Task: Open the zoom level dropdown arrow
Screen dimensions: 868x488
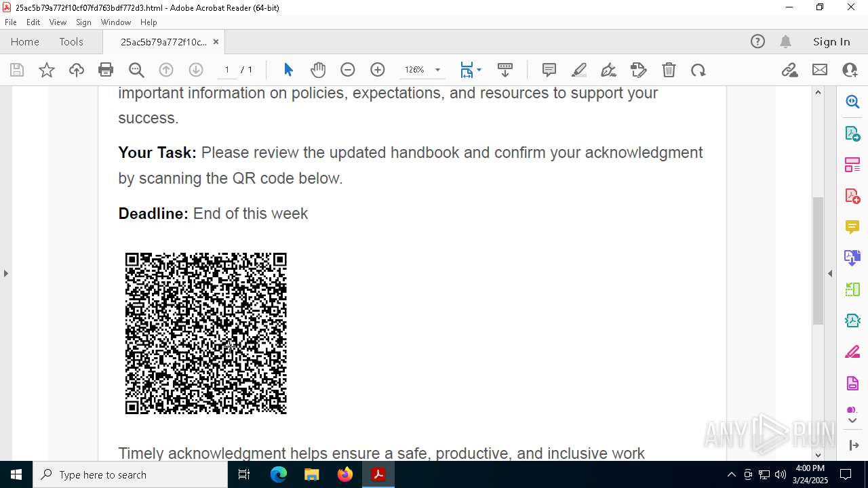Action: pos(437,70)
